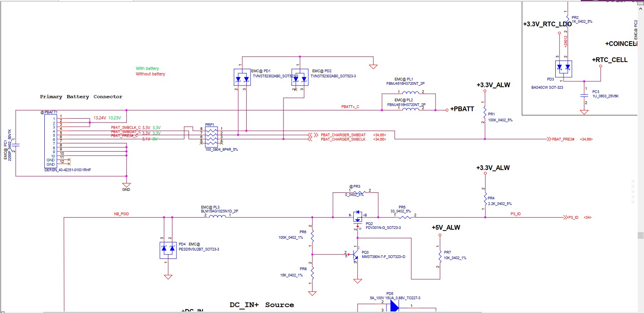Click the PD4 ESD diode symbol

click(x=168, y=251)
